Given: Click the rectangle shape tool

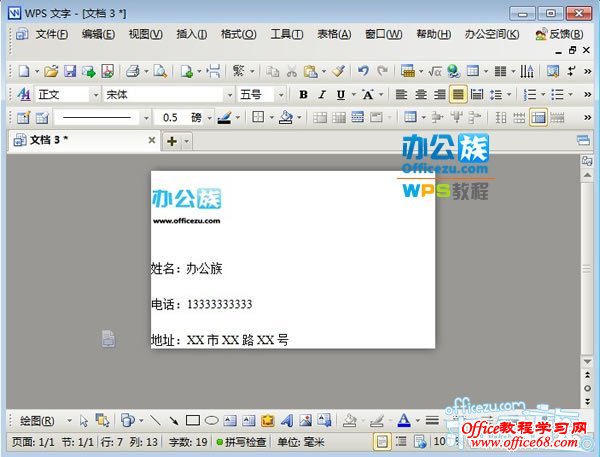Looking at the screenshot, I should coord(192,421).
